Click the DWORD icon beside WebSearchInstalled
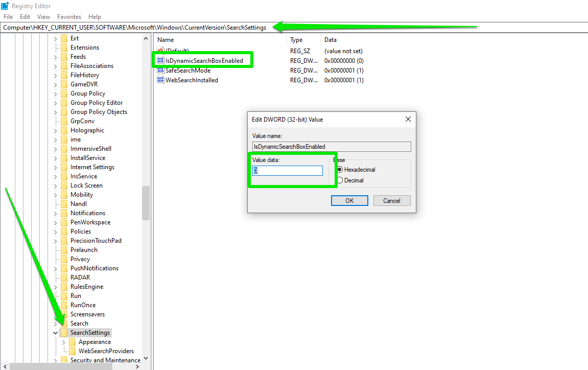588x370 pixels. (160, 80)
